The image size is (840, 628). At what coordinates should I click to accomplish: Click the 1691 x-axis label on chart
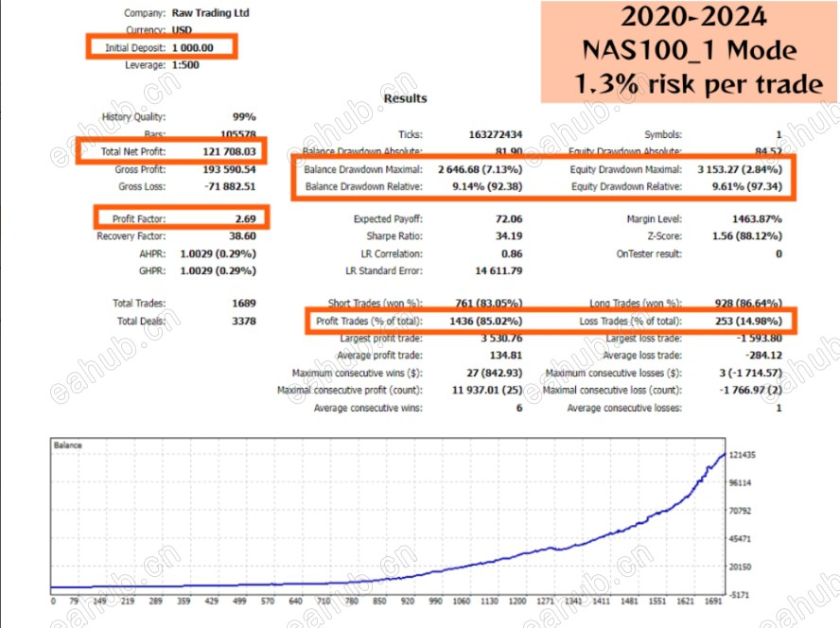click(713, 602)
